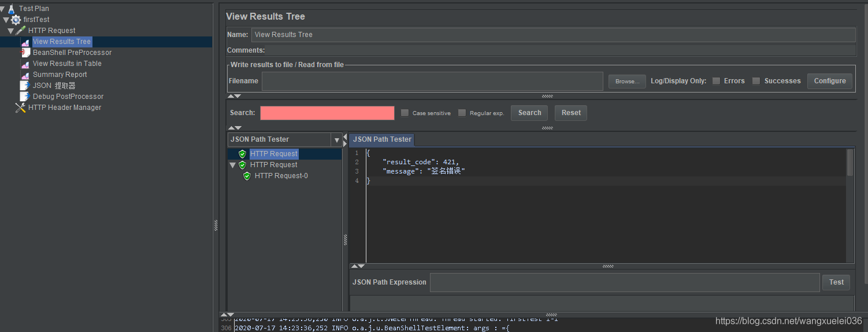This screenshot has width=868, height=332.
Task: Collapse the second HTTP Request result node
Action: click(x=232, y=165)
